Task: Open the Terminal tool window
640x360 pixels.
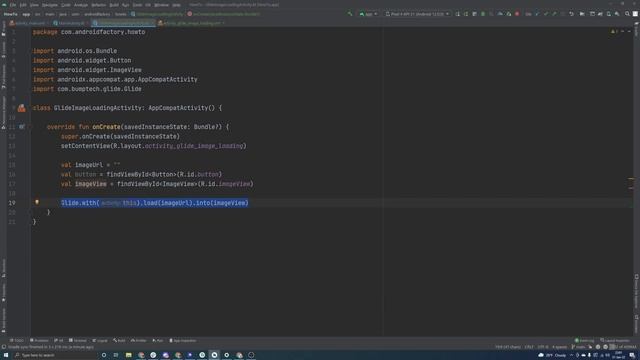Action: point(78,340)
